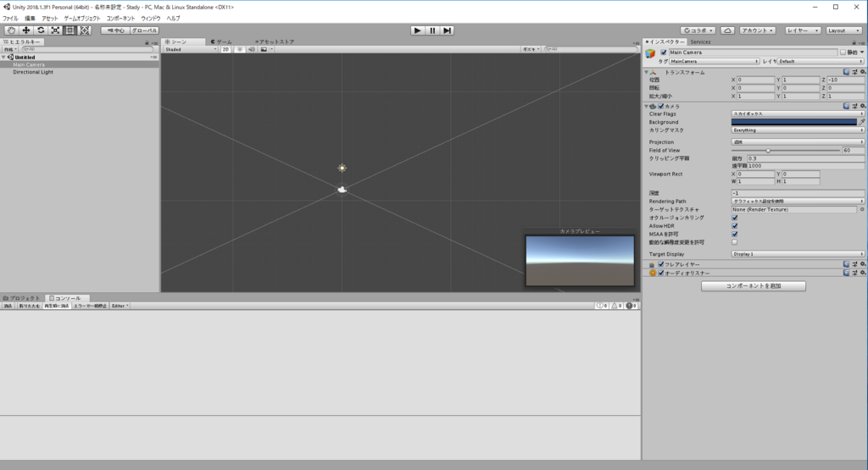868x470 pixels.
Task: Open Transform component gear menu
Action: 862,72
